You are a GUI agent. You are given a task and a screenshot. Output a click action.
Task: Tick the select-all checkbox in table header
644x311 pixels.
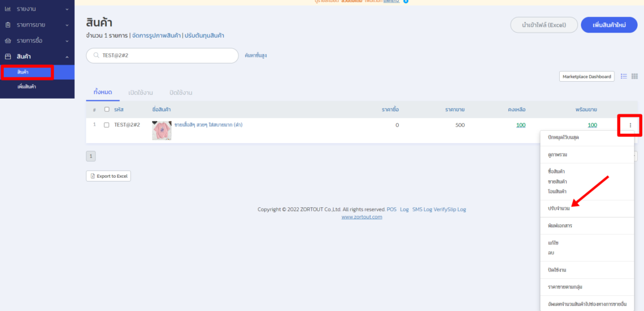107,109
